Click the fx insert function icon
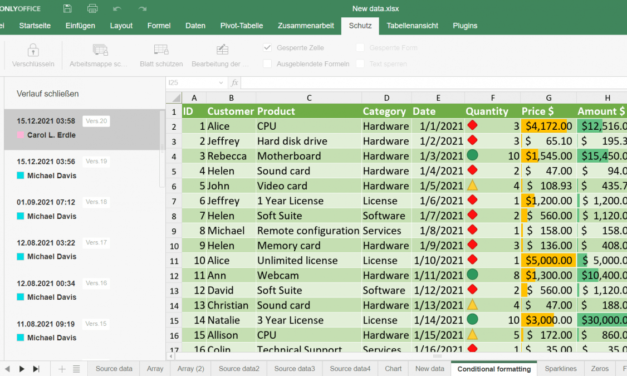Viewport: 627px width, 376px height. (234, 83)
